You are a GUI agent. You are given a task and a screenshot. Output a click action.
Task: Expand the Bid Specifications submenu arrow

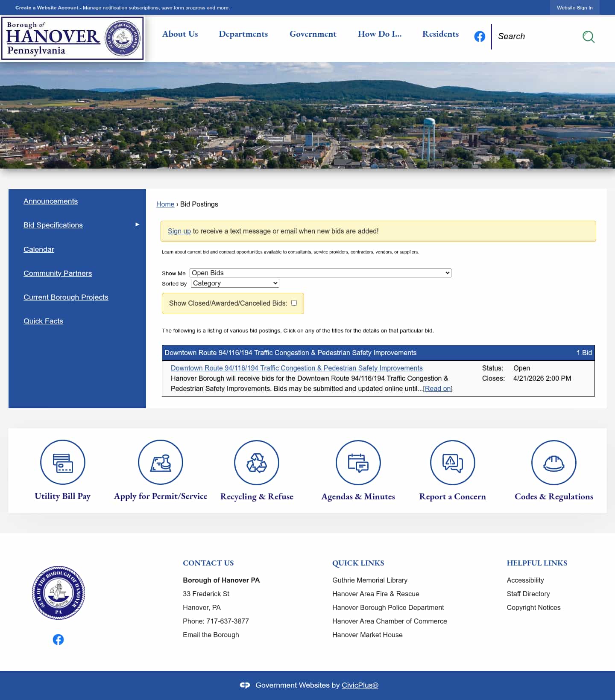pos(137,225)
